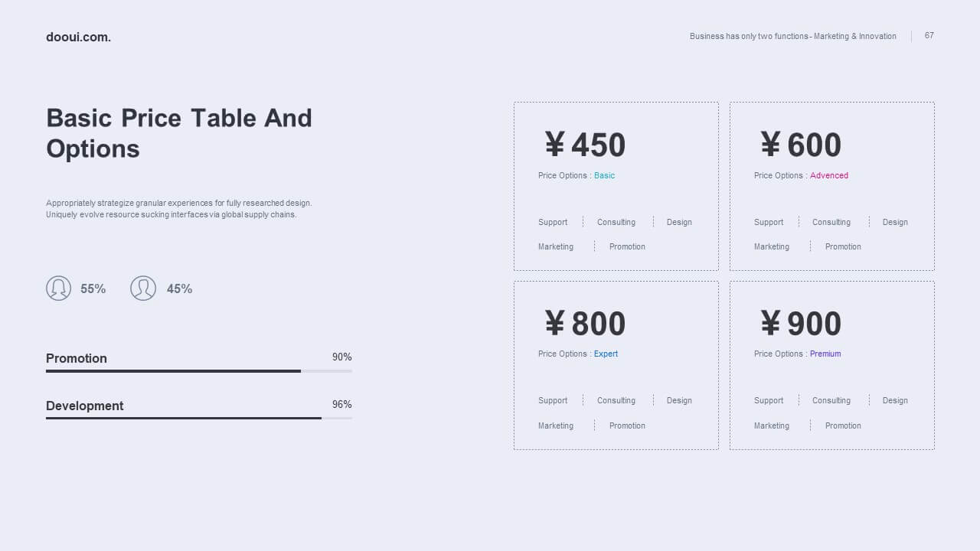Click Consulting in the ¥450 card
980x551 pixels.
(616, 222)
